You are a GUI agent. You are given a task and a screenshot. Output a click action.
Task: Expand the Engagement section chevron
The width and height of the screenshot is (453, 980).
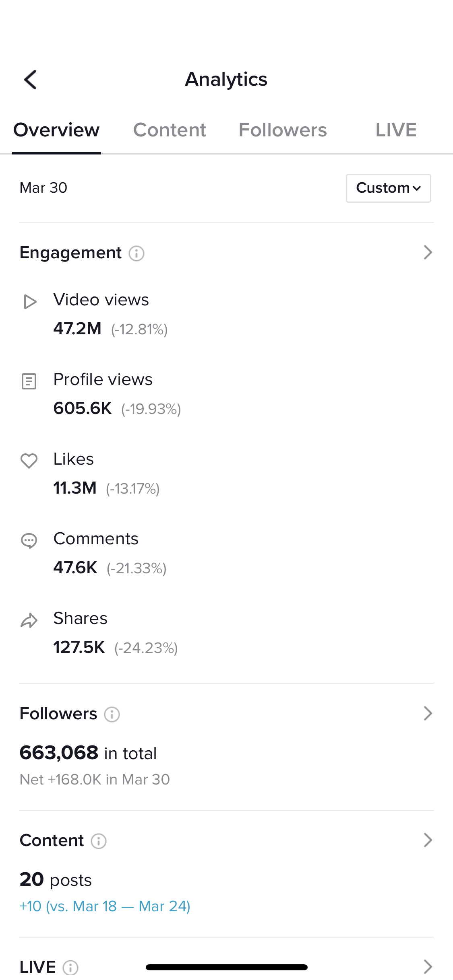click(x=428, y=253)
